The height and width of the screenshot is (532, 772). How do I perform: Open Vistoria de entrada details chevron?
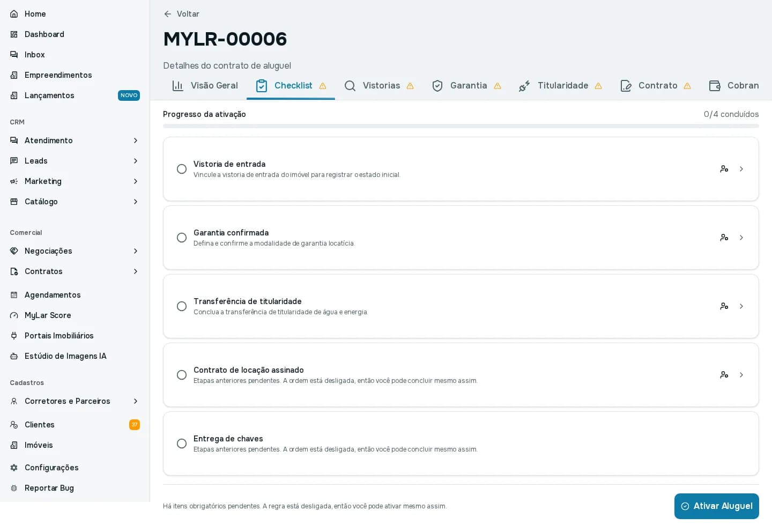(741, 169)
